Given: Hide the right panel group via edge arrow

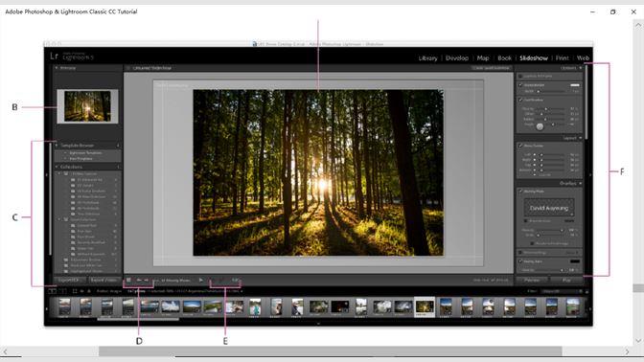Looking at the screenshot, I should [x=590, y=175].
